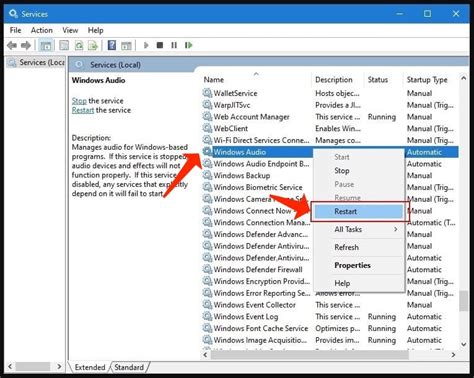The image size is (474, 378).
Task: Open the Action menu
Action: (42, 30)
